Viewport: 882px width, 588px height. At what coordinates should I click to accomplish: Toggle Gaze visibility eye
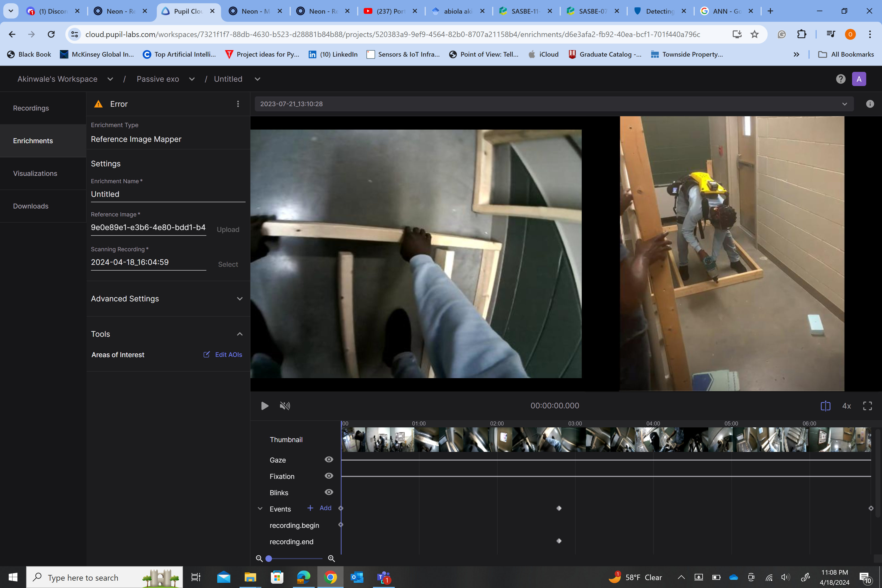click(329, 460)
